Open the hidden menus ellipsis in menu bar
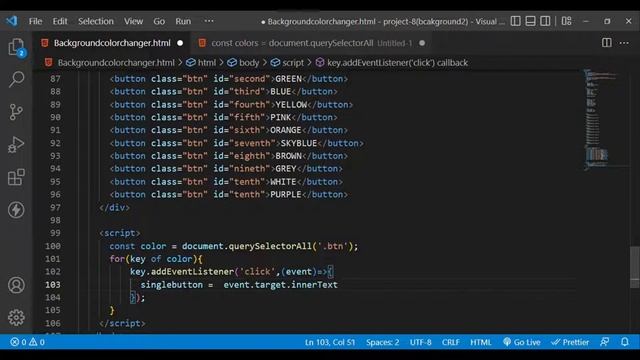 coord(209,21)
